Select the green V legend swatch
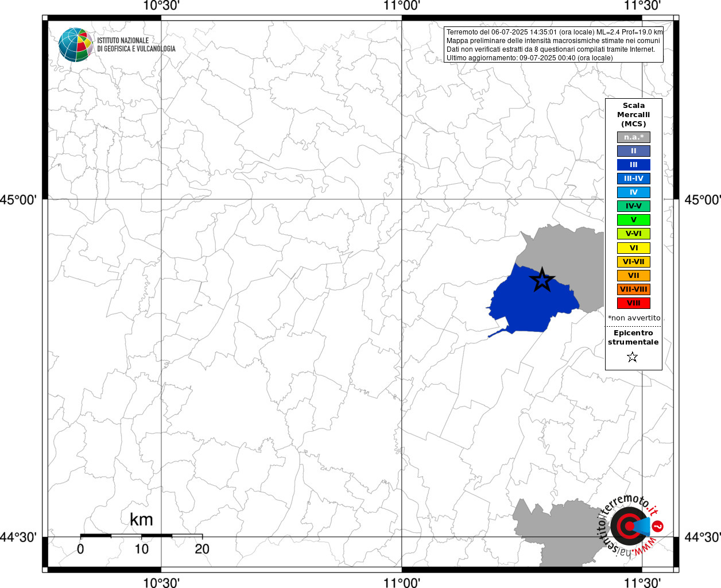The image size is (721, 588). point(634,220)
